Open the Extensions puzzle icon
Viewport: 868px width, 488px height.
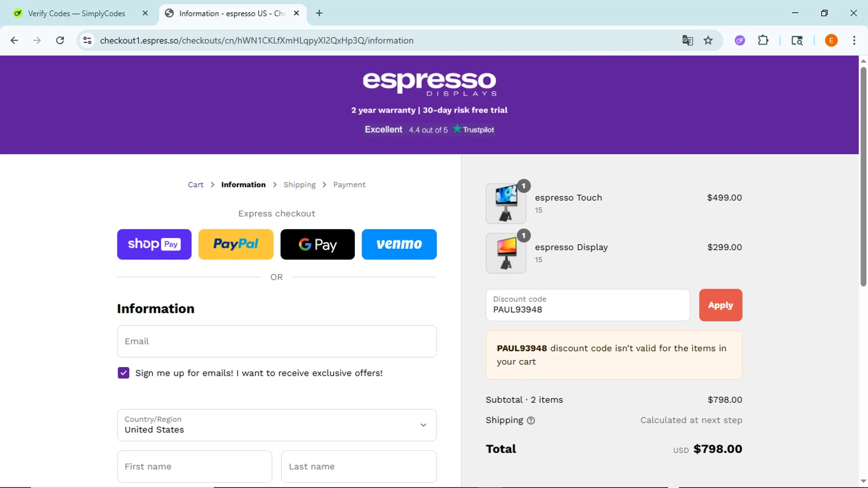pos(763,41)
